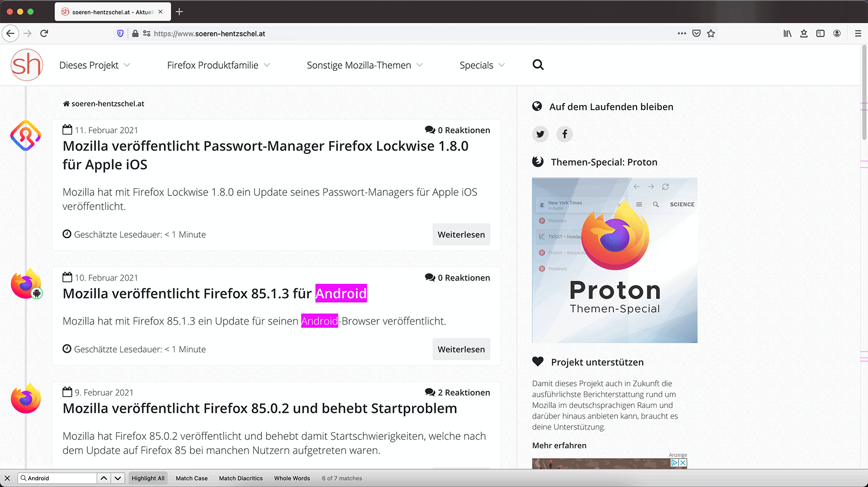The height and width of the screenshot is (487, 868).
Task: Open the tracking protection shield icon
Action: pos(120,34)
